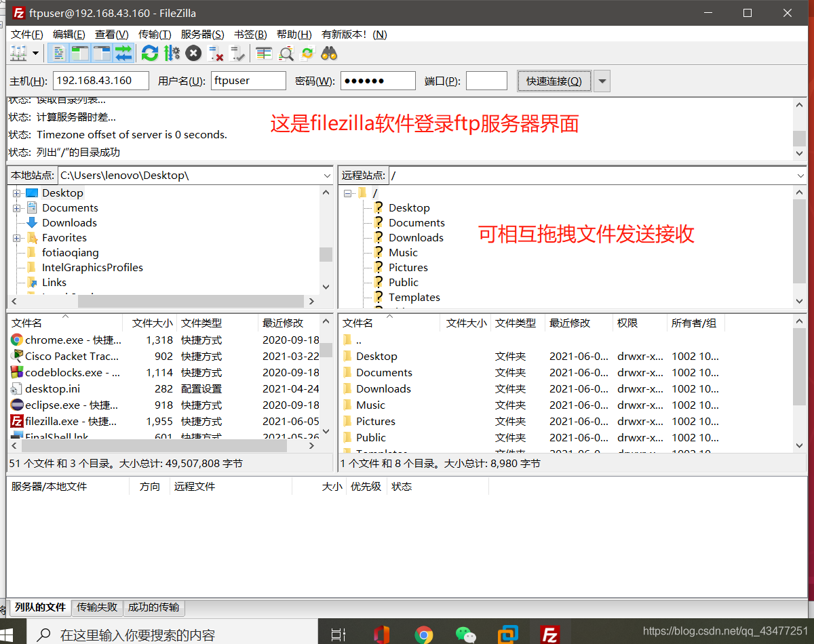
Task: Select desktop.ini file row
Action: click(163, 389)
